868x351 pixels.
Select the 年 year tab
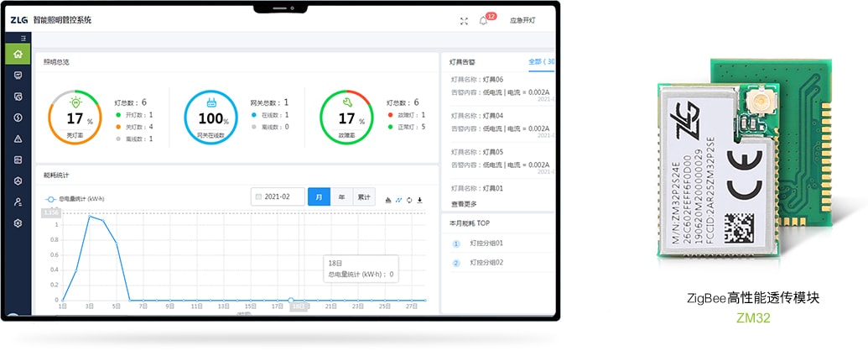pos(341,196)
